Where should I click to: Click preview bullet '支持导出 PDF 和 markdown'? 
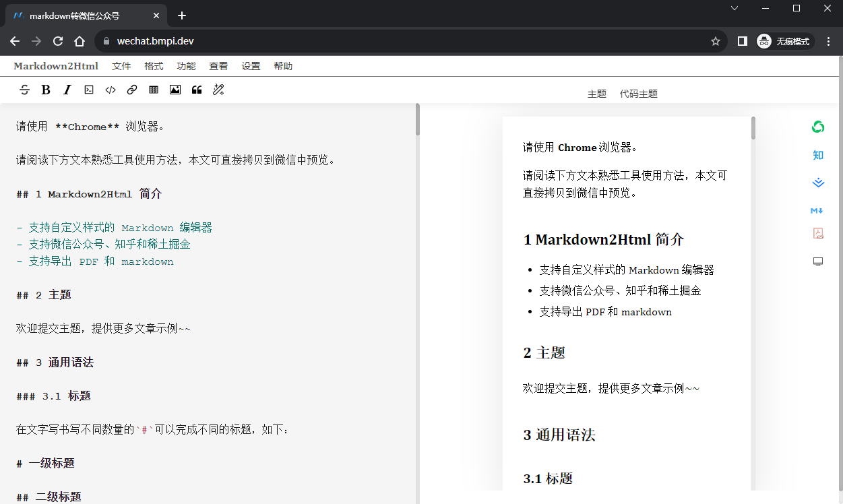(605, 312)
